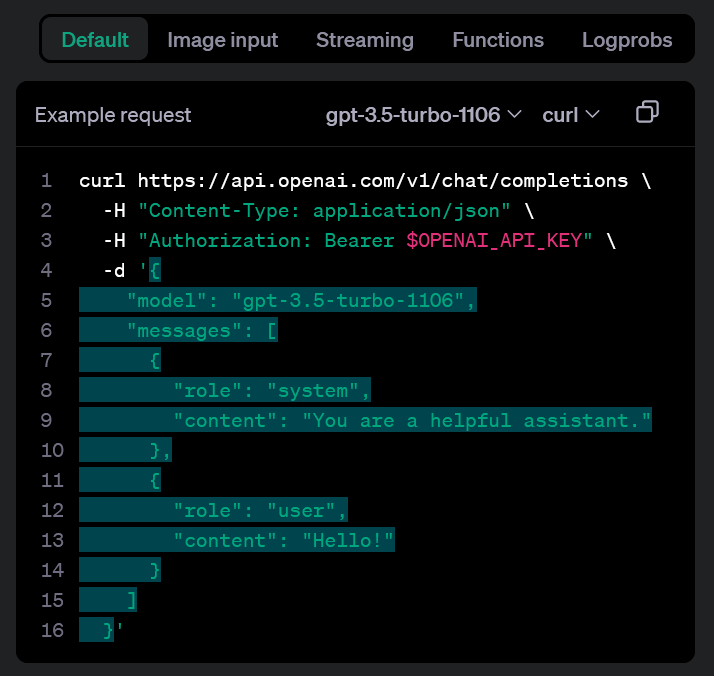Switch to the Streaming tab
Screen dimensions: 714x676
click(365, 40)
